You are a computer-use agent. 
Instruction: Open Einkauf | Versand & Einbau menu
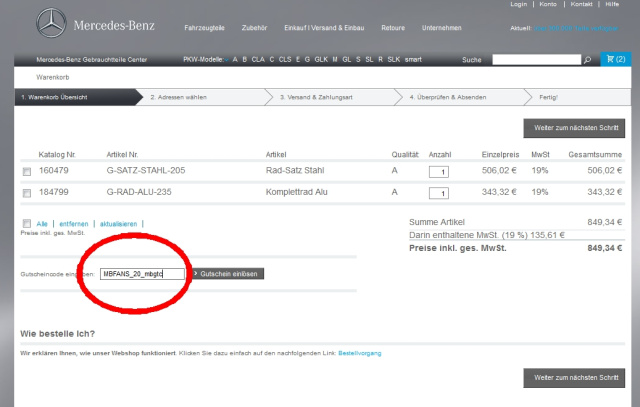324,28
